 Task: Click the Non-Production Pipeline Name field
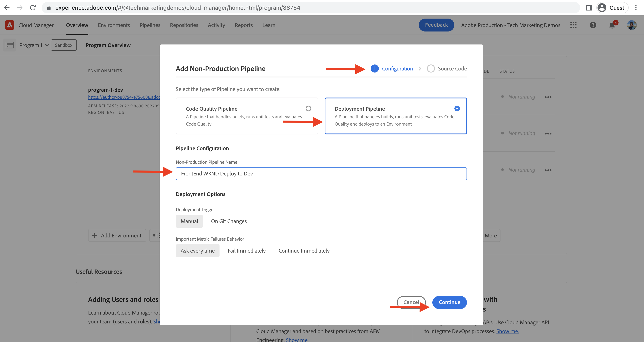[x=321, y=174]
